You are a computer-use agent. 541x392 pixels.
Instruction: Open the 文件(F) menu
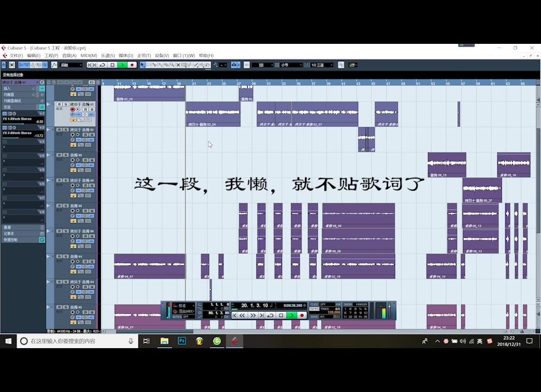coord(15,55)
